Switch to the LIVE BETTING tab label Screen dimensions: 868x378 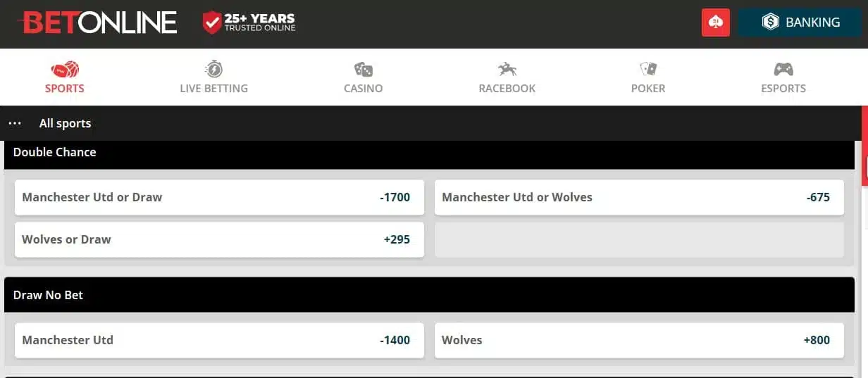click(213, 89)
